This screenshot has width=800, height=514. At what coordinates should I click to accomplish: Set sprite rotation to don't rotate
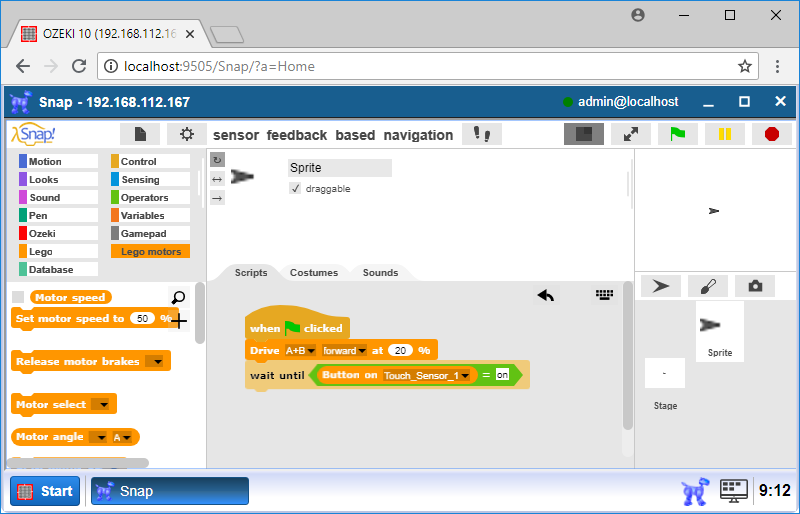point(217,198)
